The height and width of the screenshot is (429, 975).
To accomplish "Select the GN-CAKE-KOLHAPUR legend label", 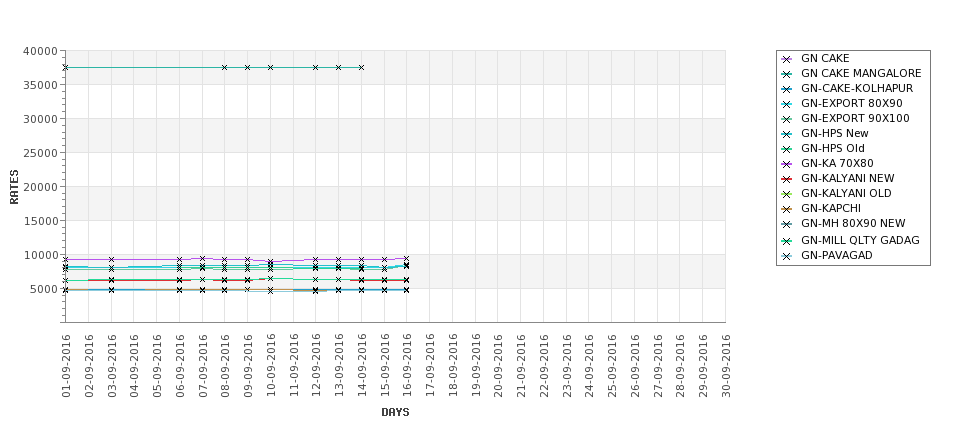I will [x=855, y=89].
